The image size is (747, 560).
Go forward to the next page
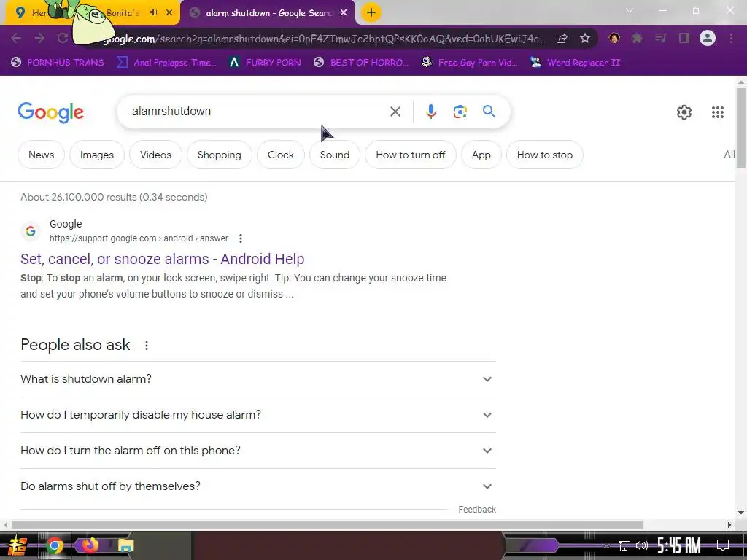click(39, 38)
